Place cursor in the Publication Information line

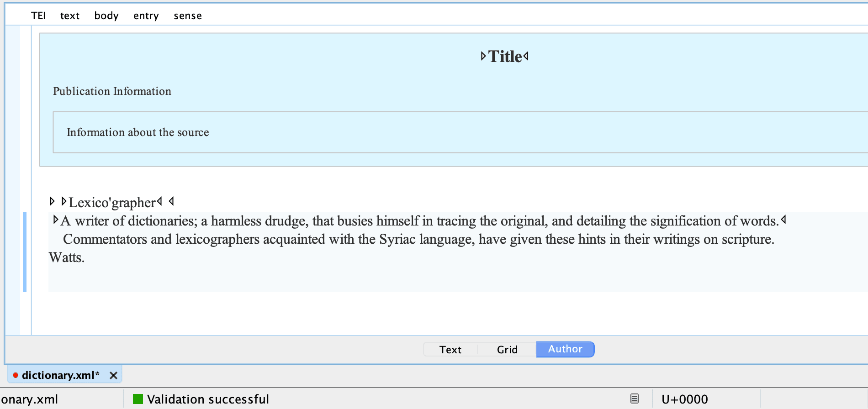(x=112, y=91)
